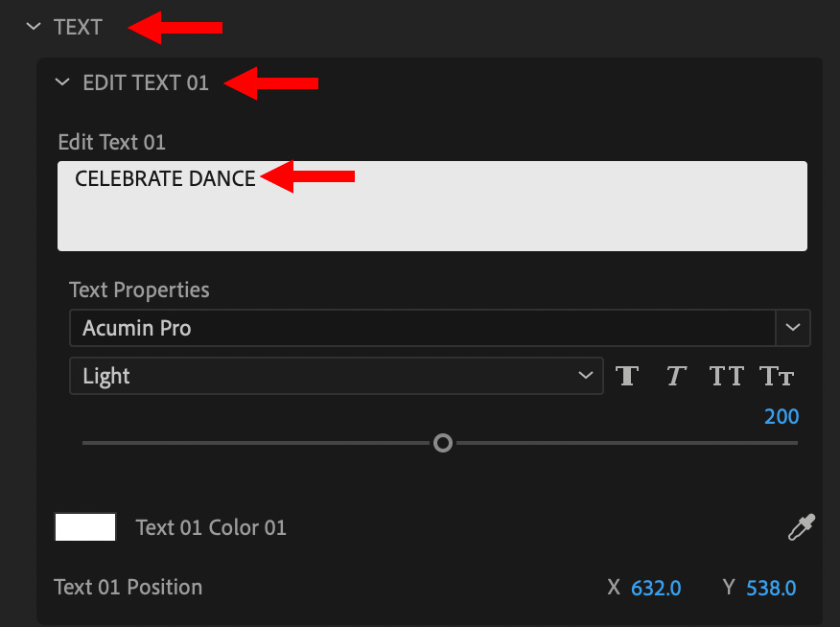The image size is (840, 627).
Task: Click the EDIT TEXT 01 group label
Action: 146,82
